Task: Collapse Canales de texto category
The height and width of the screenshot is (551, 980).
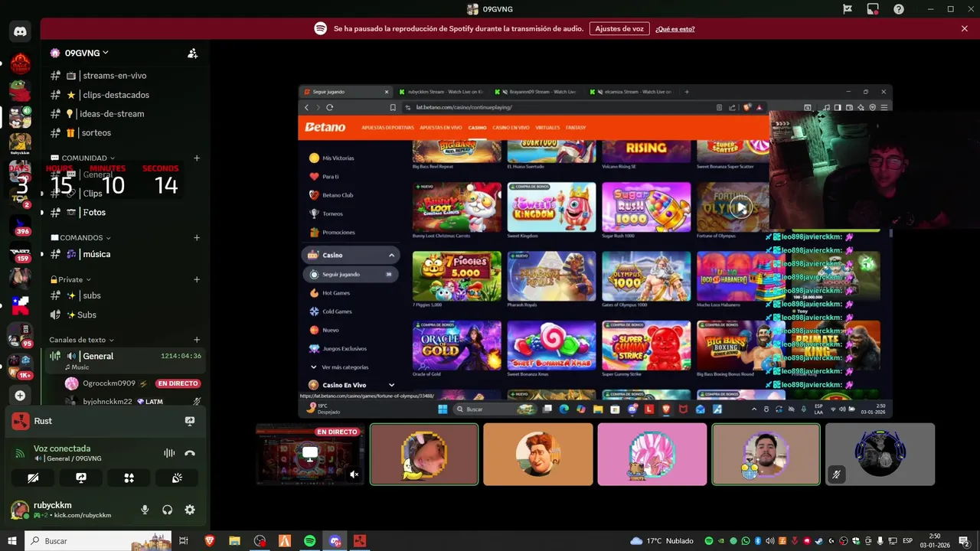Action: pyautogui.click(x=81, y=340)
